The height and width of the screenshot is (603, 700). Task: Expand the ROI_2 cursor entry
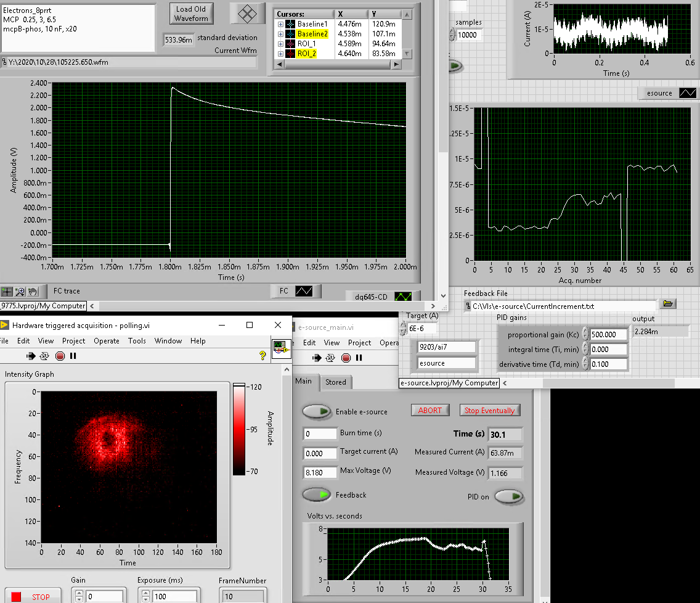click(280, 54)
